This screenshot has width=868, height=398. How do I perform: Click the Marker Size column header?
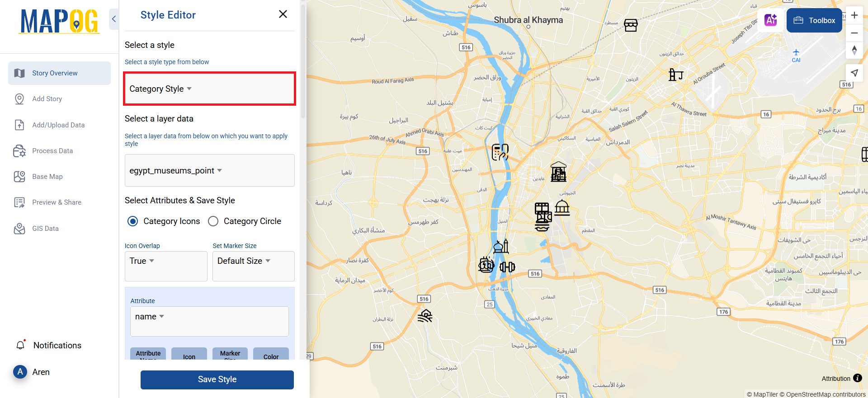230,354
